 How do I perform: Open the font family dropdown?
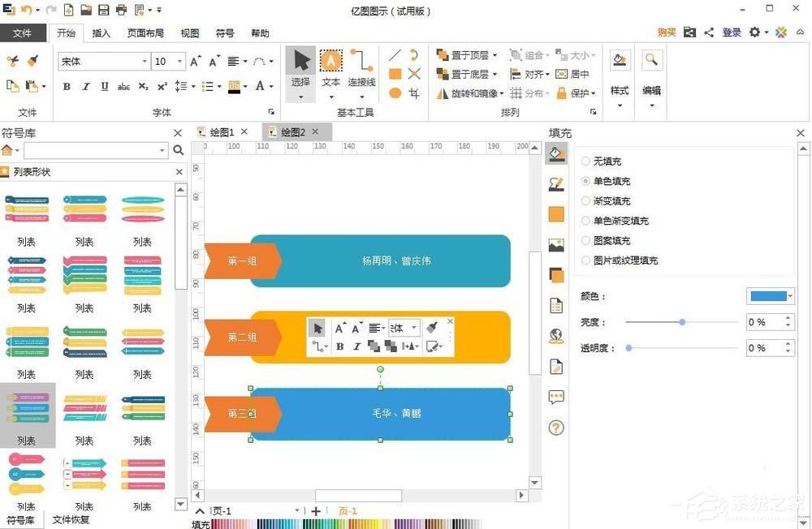point(146,61)
